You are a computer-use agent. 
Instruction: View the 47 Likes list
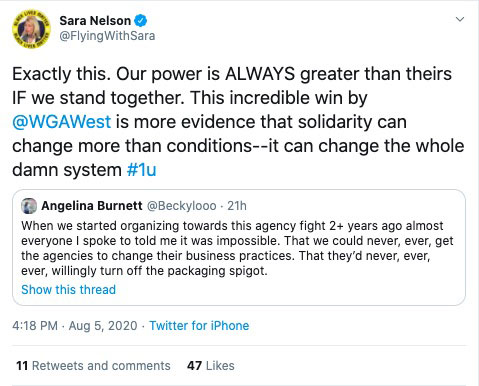211,366
